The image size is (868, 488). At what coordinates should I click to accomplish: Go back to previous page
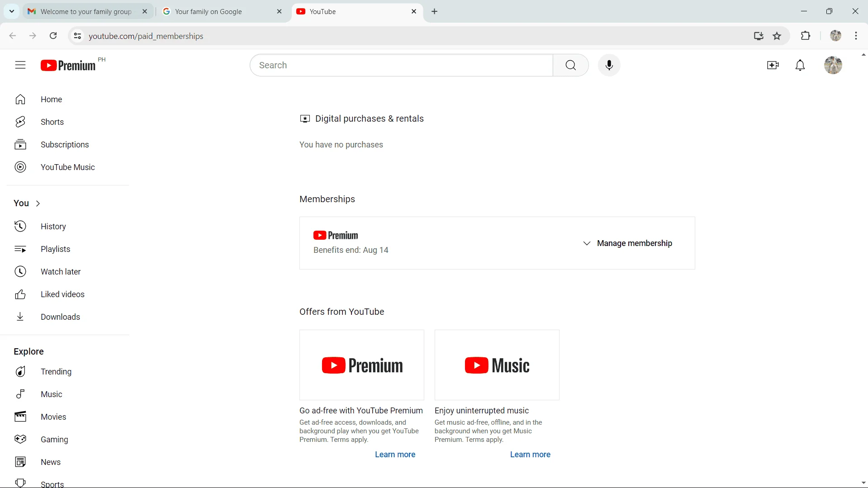click(x=13, y=36)
